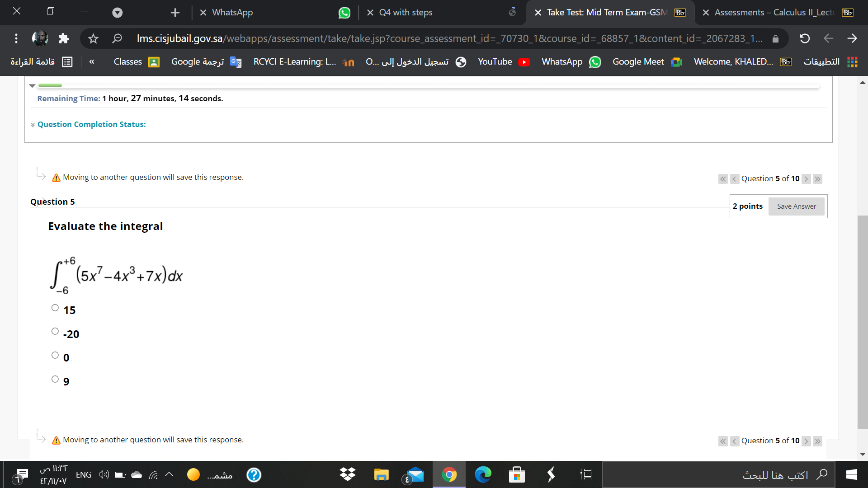868x488 pixels.
Task: Go to next question arrow at top
Action: point(806,179)
